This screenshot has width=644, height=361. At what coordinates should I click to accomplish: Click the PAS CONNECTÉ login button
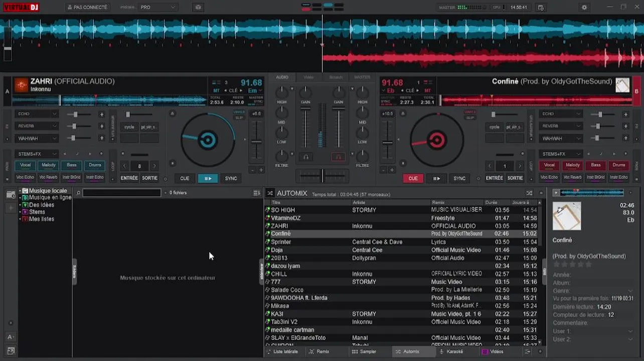tap(87, 8)
